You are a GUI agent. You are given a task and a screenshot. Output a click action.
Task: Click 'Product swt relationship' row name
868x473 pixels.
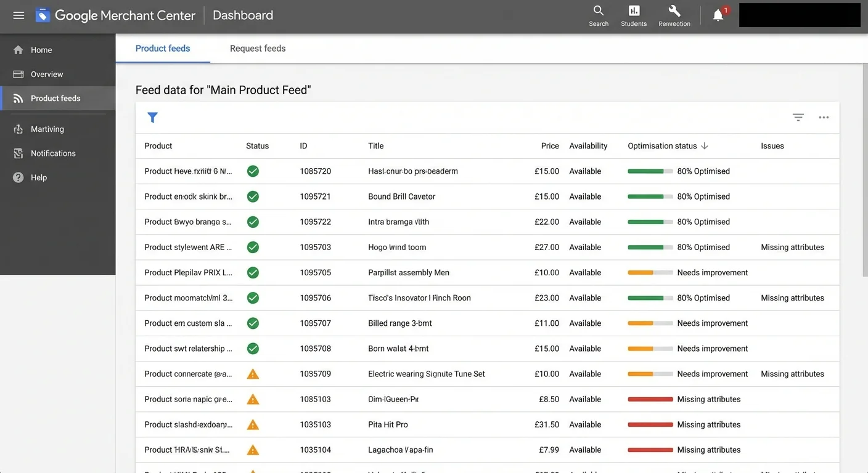(188, 349)
